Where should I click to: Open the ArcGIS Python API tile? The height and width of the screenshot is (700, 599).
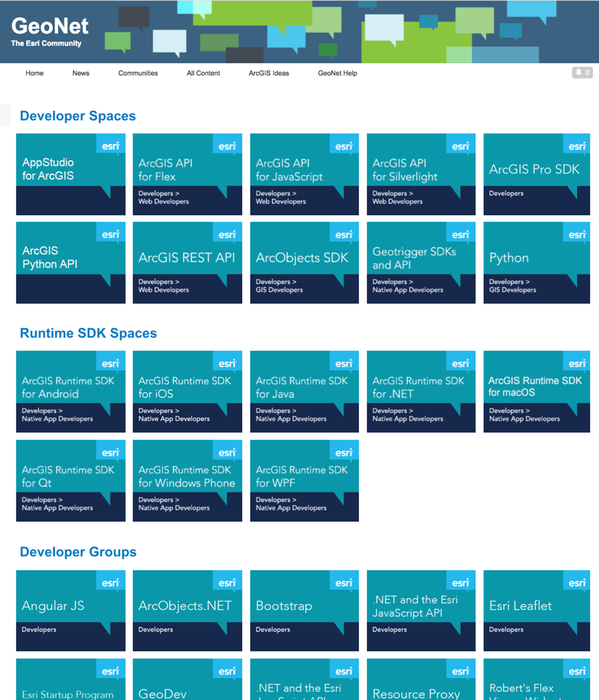click(x=70, y=262)
